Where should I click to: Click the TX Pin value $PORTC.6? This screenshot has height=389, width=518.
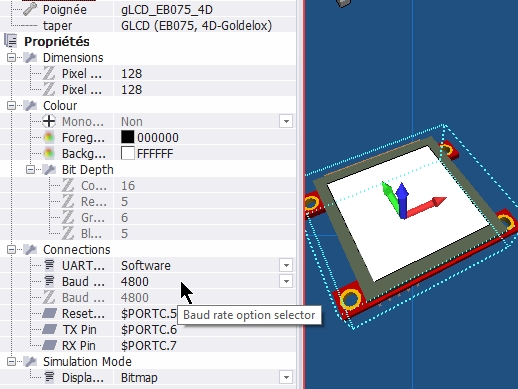point(149,329)
